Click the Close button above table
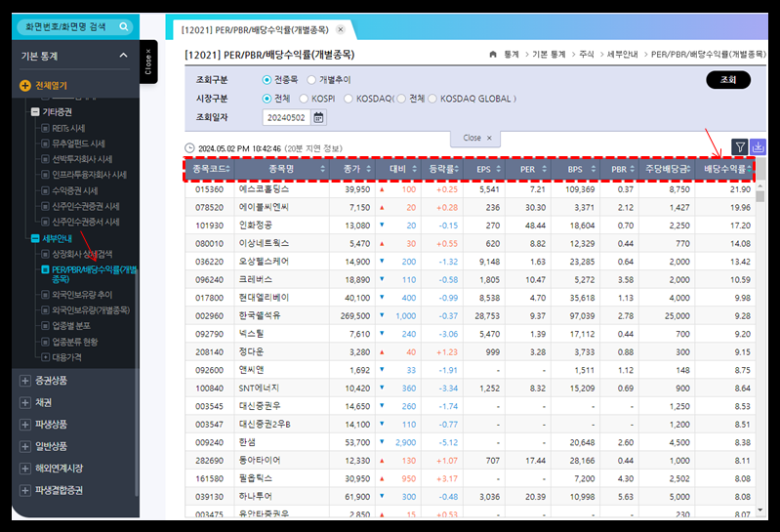 (x=475, y=138)
